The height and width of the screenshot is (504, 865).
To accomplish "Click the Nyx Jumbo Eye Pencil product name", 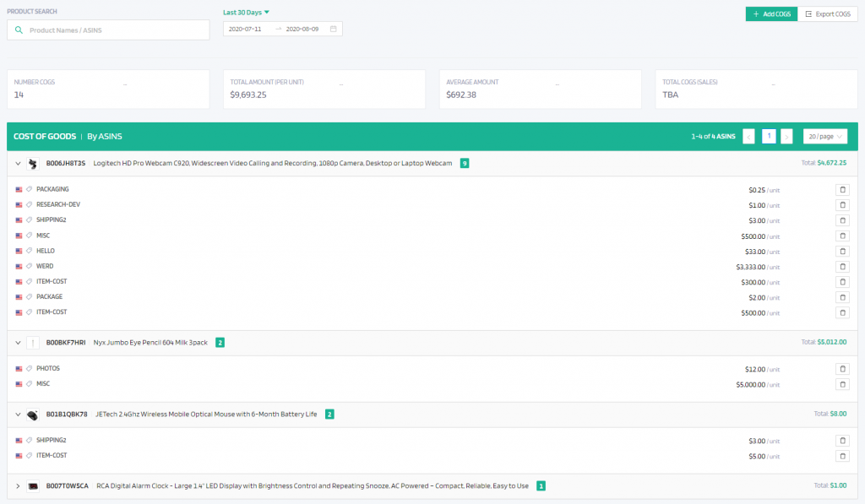I will tap(150, 343).
